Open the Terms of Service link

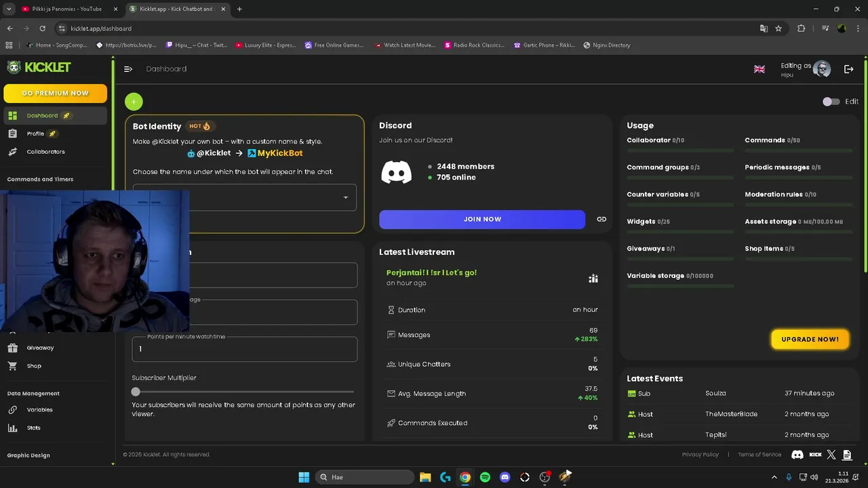(759, 455)
